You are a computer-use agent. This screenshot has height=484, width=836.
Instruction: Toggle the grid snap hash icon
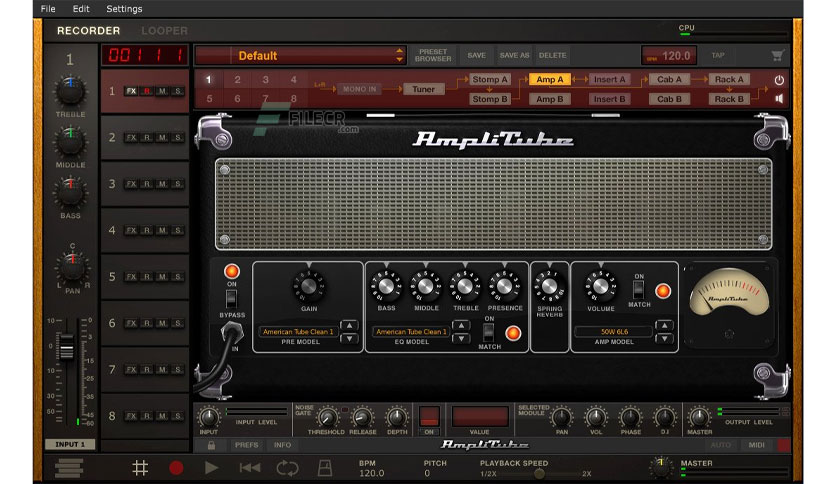tap(140, 468)
